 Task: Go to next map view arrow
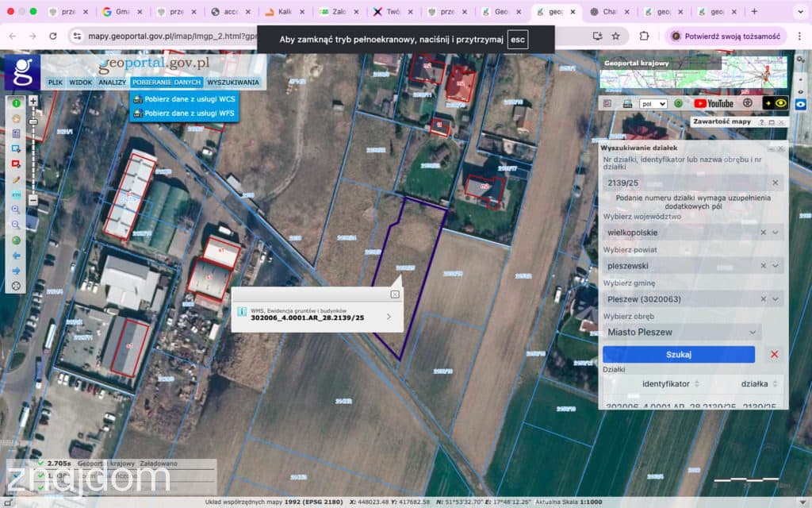coord(16,271)
